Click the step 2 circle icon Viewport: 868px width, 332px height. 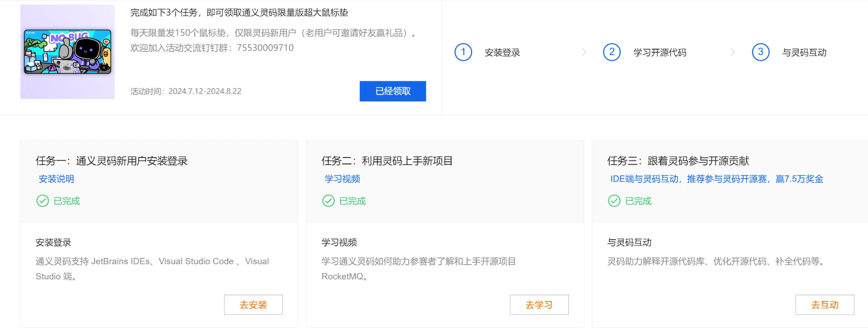(x=612, y=52)
